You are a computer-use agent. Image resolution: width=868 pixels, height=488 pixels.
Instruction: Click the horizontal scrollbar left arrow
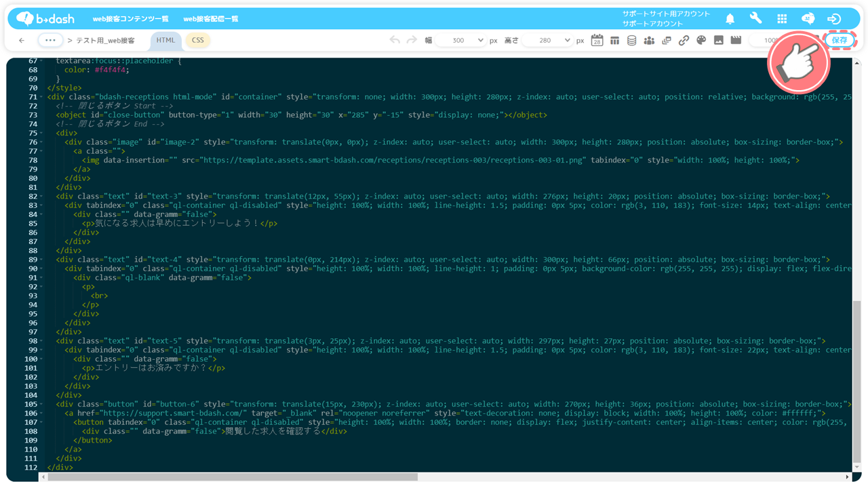(43, 477)
